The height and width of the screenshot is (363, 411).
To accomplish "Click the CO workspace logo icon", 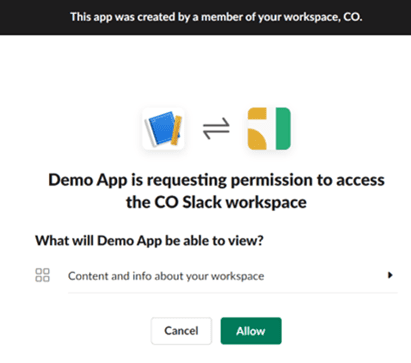I will pyautogui.click(x=269, y=129).
